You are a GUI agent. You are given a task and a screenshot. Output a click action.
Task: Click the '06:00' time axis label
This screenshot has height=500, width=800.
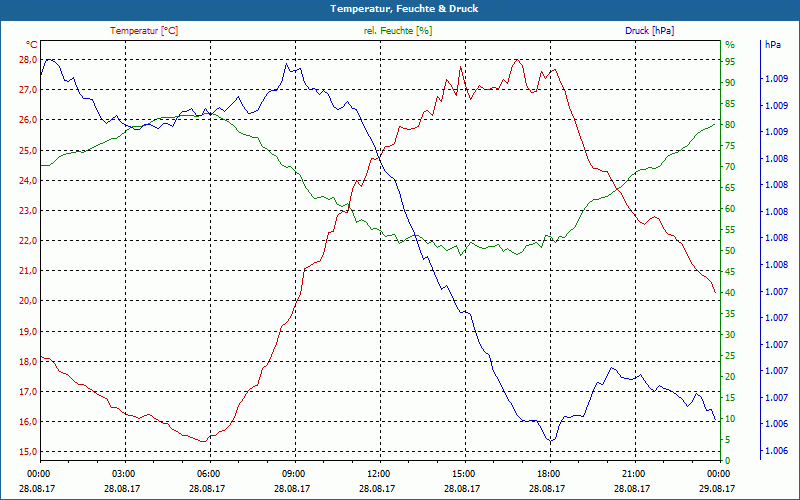click(207, 473)
